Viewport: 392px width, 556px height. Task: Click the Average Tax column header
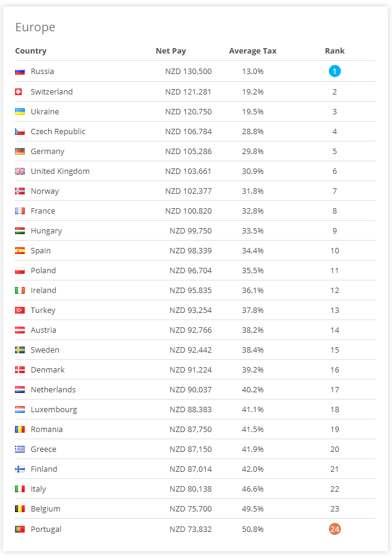click(253, 51)
